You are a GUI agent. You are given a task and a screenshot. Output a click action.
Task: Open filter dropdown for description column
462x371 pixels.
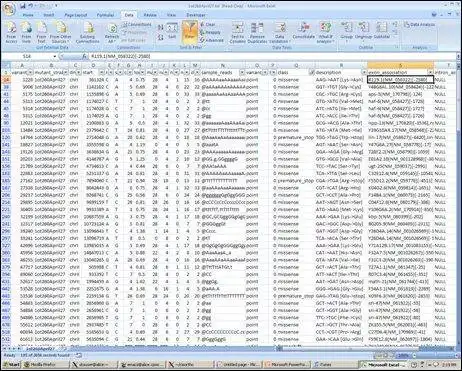[x=364, y=72]
